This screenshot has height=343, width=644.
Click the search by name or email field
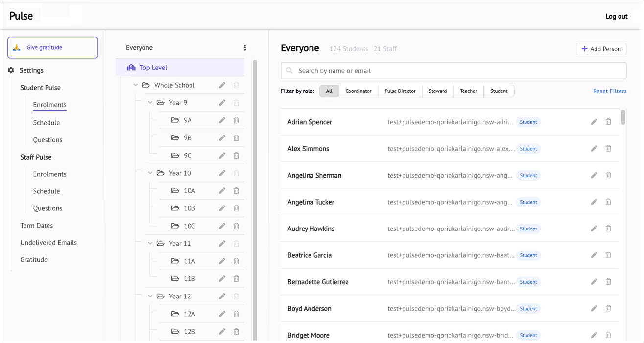[x=453, y=71]
